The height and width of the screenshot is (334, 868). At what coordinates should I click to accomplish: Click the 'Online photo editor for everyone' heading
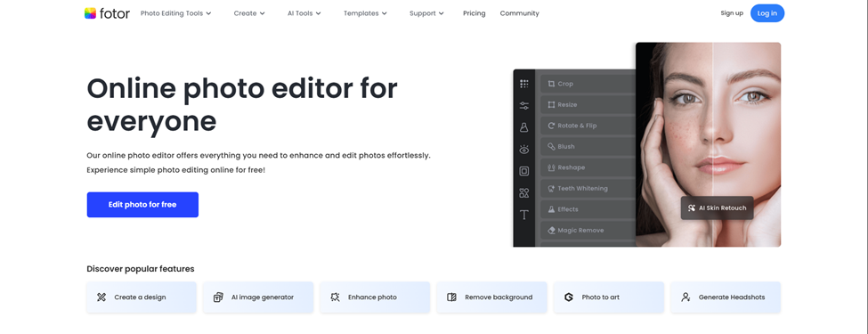242,105
